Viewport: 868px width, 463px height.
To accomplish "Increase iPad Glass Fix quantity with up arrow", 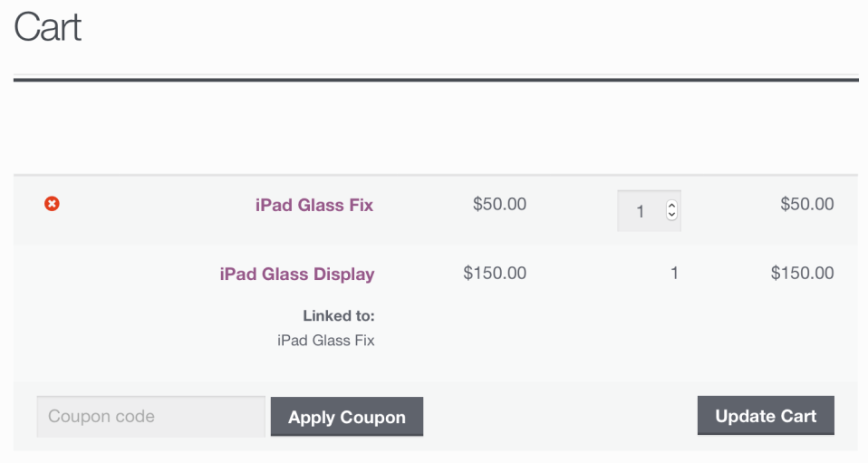I will tap(671, 206).
